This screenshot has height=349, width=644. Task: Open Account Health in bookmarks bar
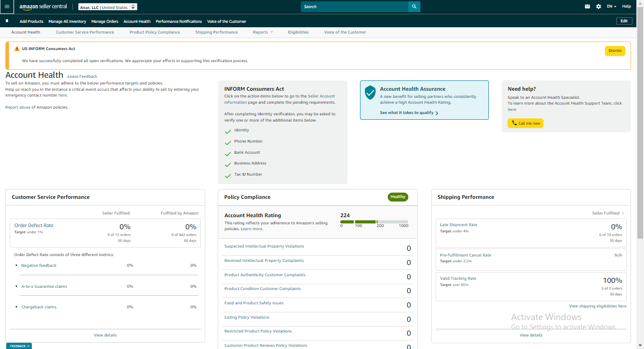[x=137, y=21]
